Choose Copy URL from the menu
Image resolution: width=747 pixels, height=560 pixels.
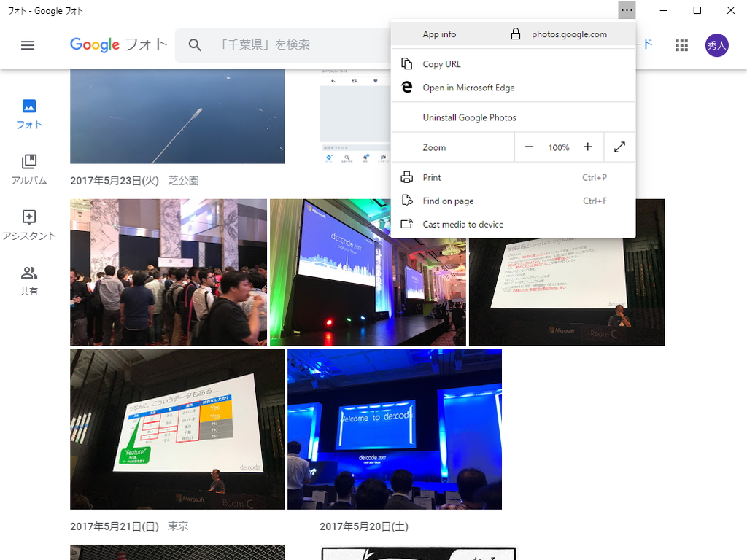[x=441, y=63]
